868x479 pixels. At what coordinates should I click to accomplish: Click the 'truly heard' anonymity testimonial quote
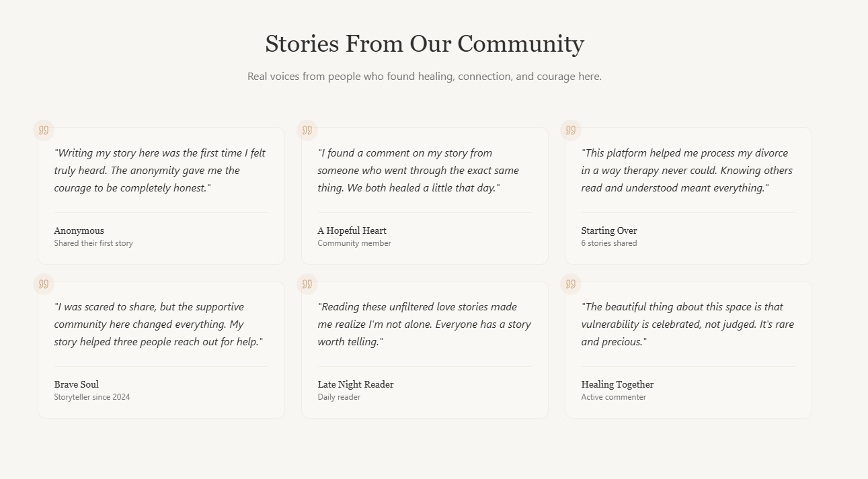click(160, 171)
